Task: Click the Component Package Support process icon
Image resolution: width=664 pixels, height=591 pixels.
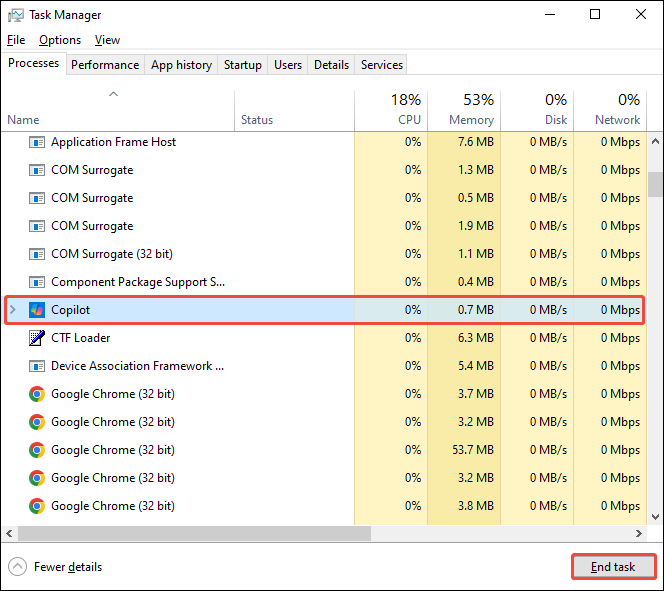Action: coord(37,282)
